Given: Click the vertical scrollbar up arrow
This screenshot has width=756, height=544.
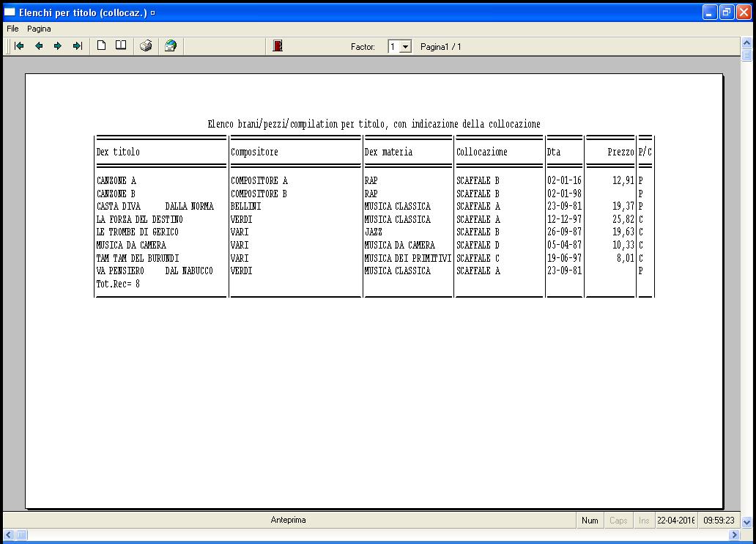Looking at the screenshot, I should [746, 43].
